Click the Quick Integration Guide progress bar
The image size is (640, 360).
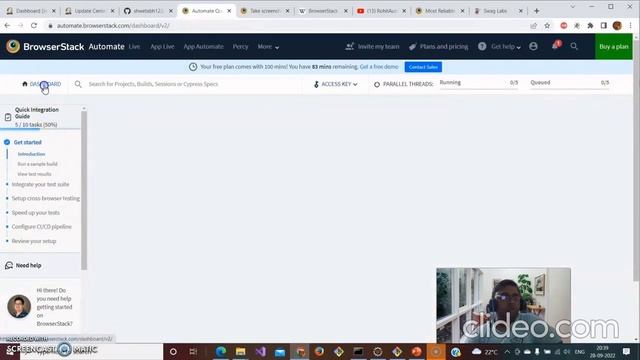coord(40,129)
